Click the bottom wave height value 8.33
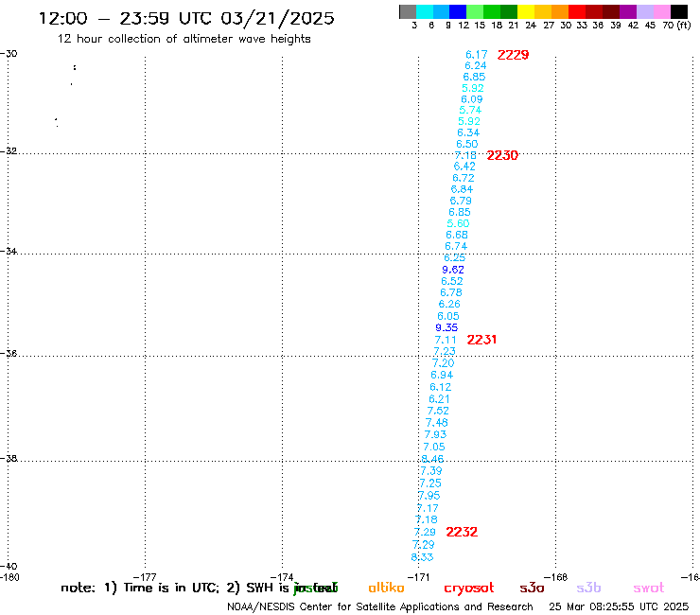This screenshot has width=700, height=615. [x=422, y=557]
